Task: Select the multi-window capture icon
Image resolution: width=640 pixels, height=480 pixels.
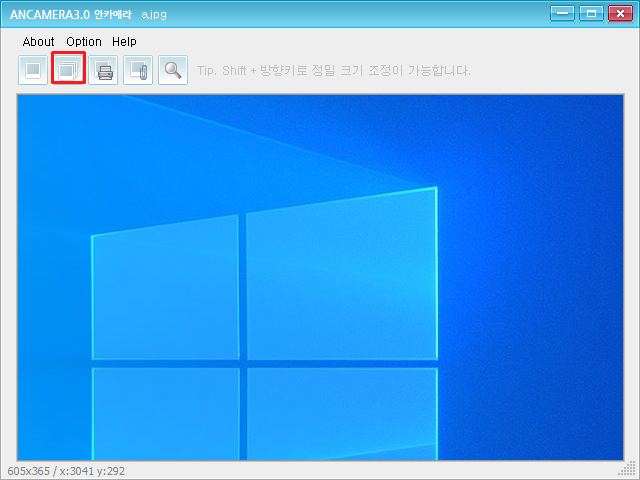Action: [x=68, y=70]
